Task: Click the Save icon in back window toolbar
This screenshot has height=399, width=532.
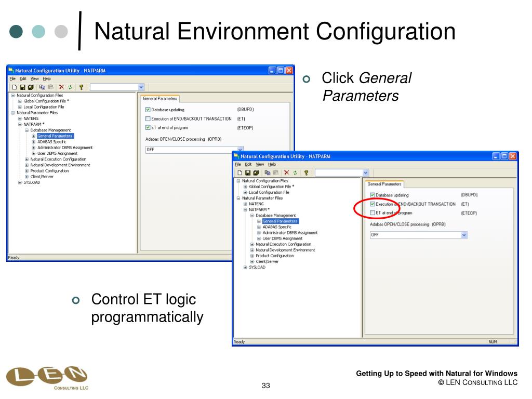Action: click(x=22, y=87)
